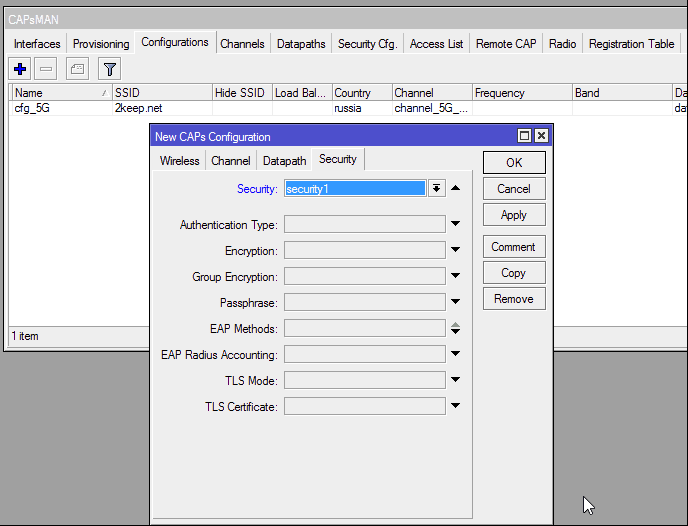Screen dimensions: 688x526
Task: Expand the Encryption field
Action: click(x=456, y=251)
